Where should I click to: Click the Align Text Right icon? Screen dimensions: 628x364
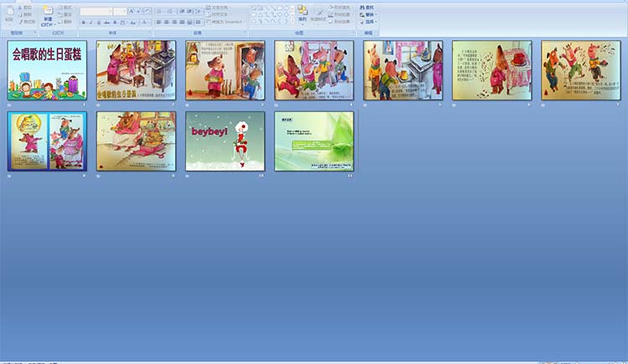[x=175, y=22]
